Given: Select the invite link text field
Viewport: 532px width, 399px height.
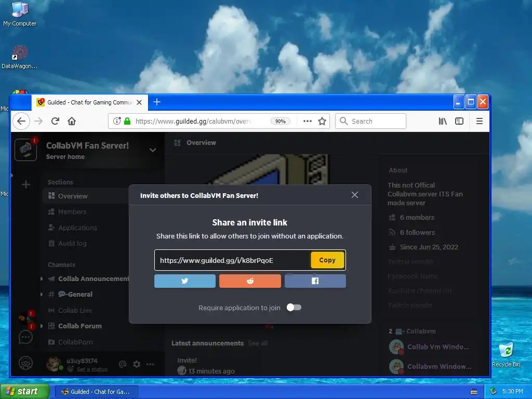Looking at the screenshot, I should tap(232, 260).
